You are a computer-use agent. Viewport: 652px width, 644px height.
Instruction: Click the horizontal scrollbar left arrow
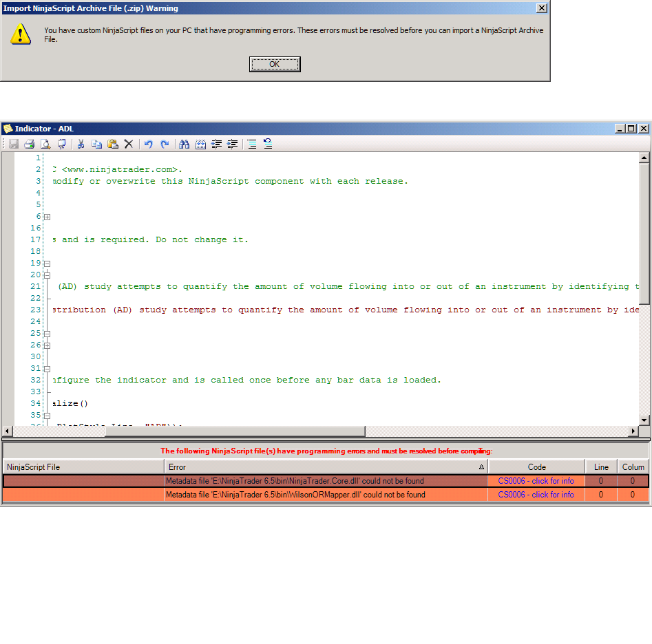[7, 431]
